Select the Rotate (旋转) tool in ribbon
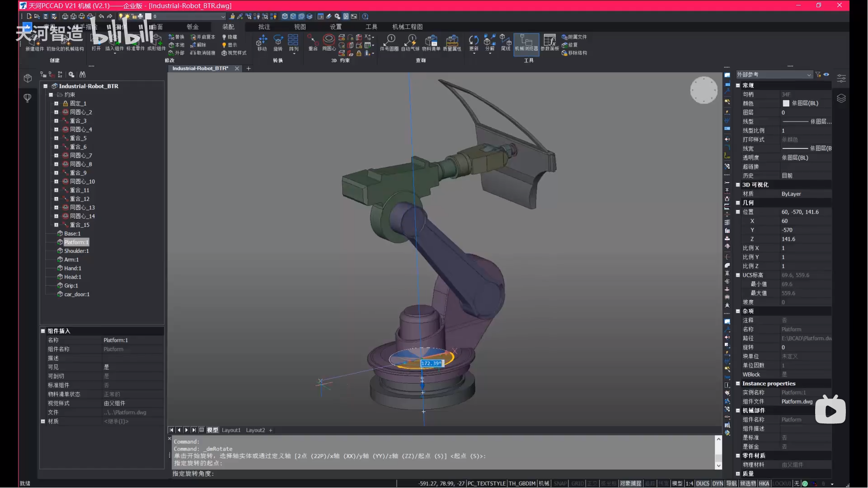This screenshot has width=868, height=488. click(278, 43)
